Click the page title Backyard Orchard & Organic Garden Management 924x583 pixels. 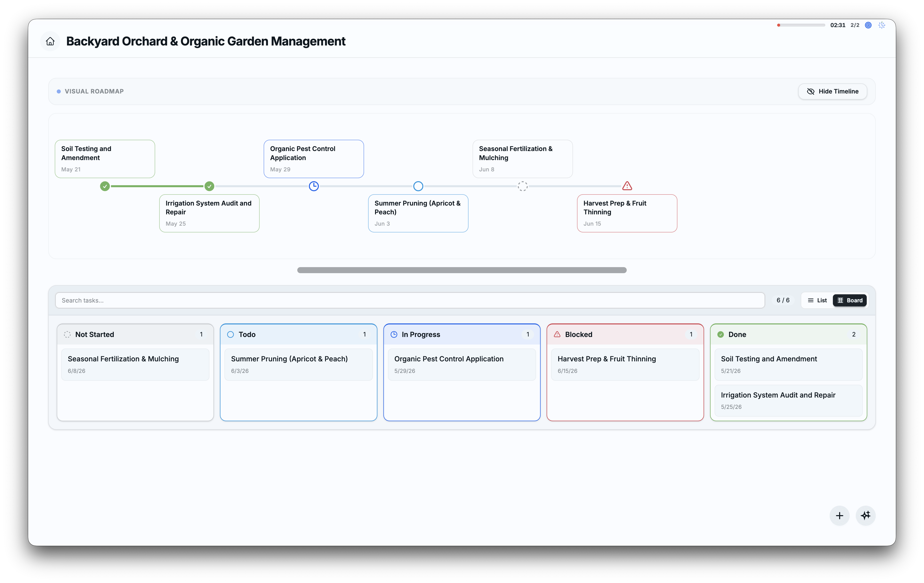(x=206, y=41)
